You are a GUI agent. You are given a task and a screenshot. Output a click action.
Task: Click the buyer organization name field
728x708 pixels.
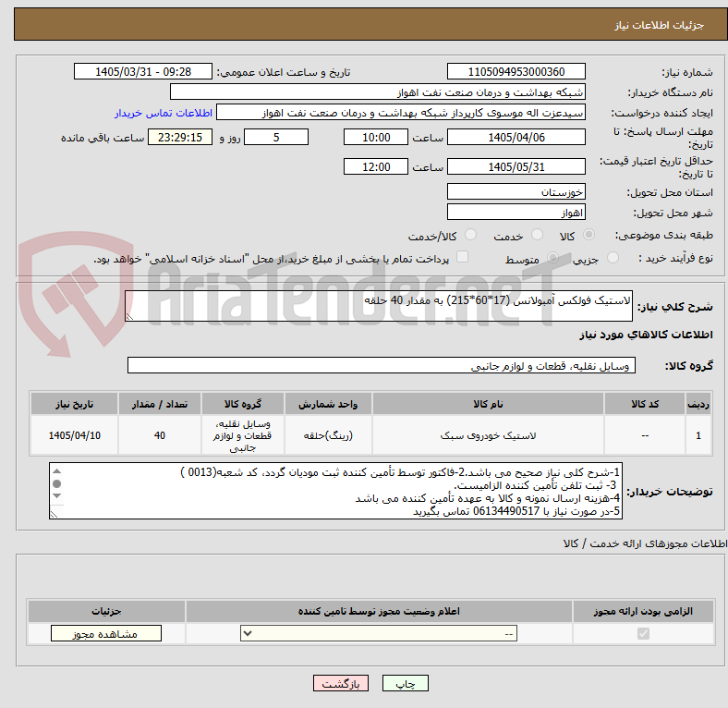[378, 92]
